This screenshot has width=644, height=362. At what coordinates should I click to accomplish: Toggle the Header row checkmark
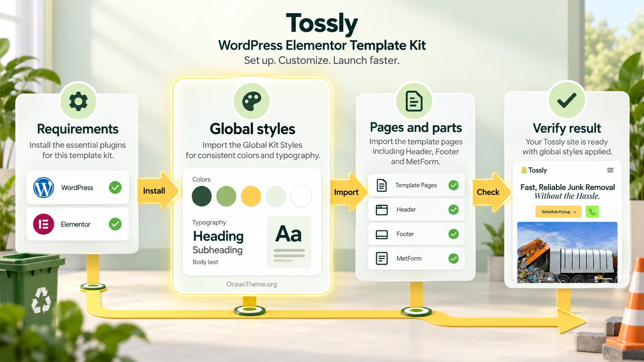pos(454,210)
